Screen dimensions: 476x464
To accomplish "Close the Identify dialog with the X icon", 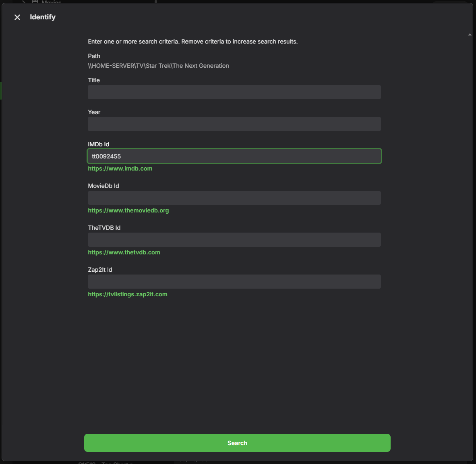I will point(17,17).
